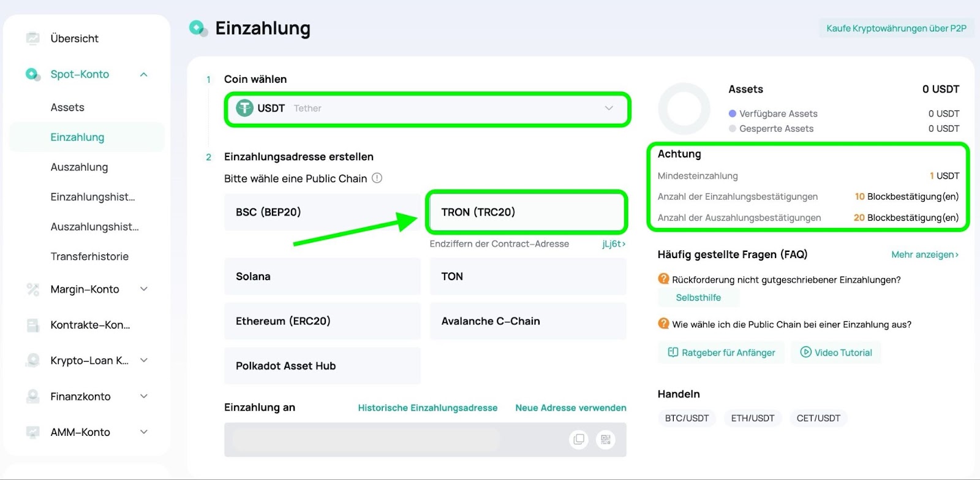980x480 pixels.
Task: Open FAQ Rückforderung nicht gutgeschriebener Einzahlungen
Action: click(786, 280)
